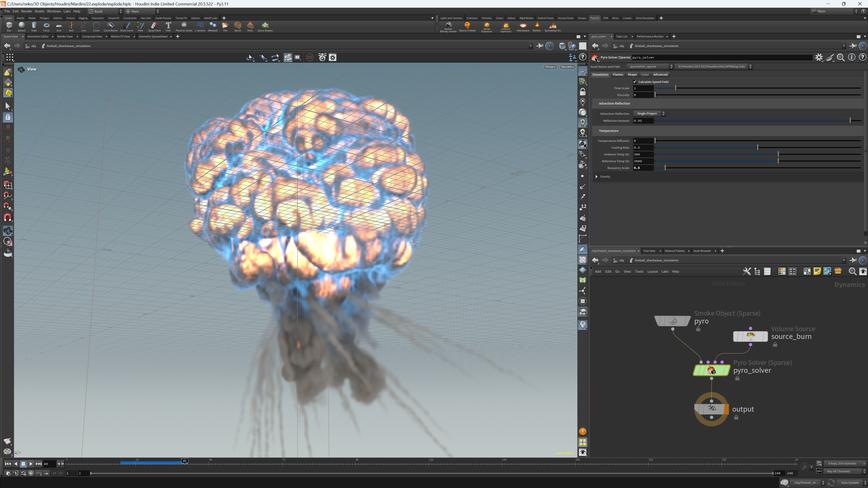Toggle the output node display flag
The width and height of the screenshot is (868, 488).
tap(726, 409)
